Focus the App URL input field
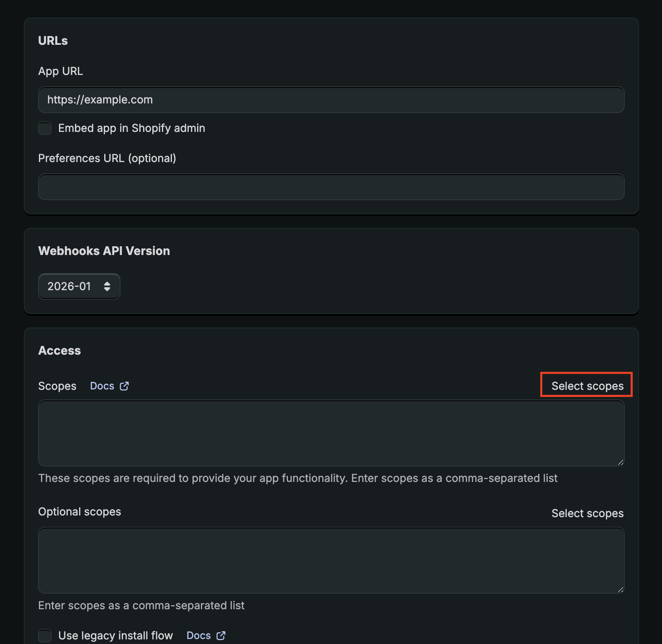This screenshot has width=662, height=644. (331, 100)
